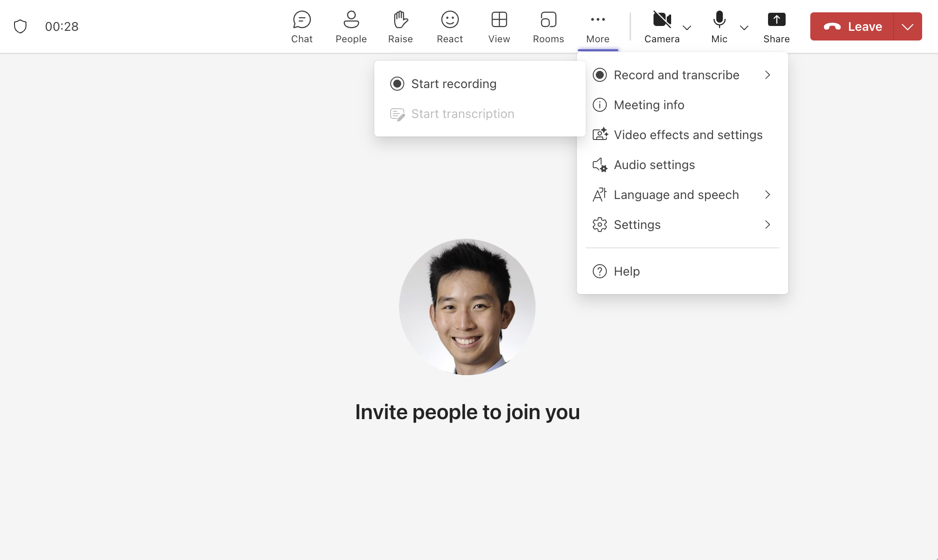
Task: Leave the meeting
Action: point(853,26)
